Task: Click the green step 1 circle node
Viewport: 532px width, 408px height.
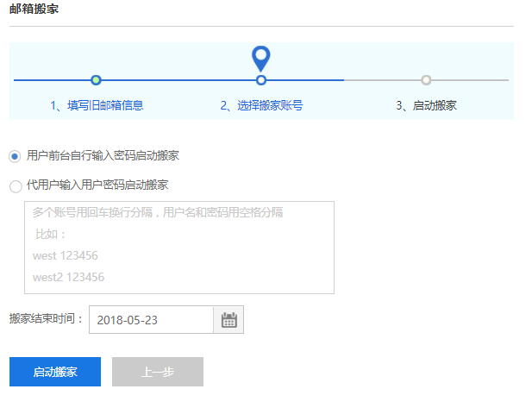Action: click(96, 80)
